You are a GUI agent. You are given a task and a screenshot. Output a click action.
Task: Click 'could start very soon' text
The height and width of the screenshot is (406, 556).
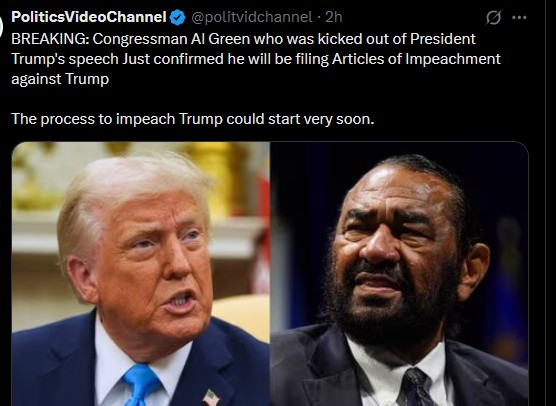pyautogui.click(x=300, y=119)
